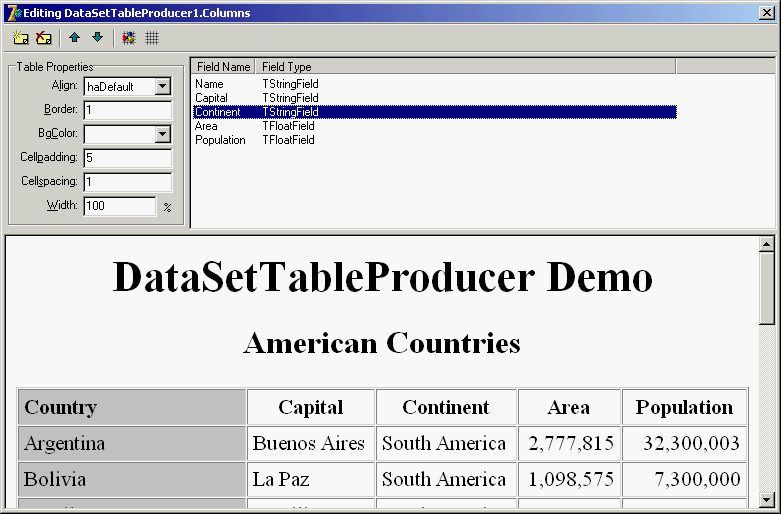Click the Cellpadding input field

click(x=127, y=158)
